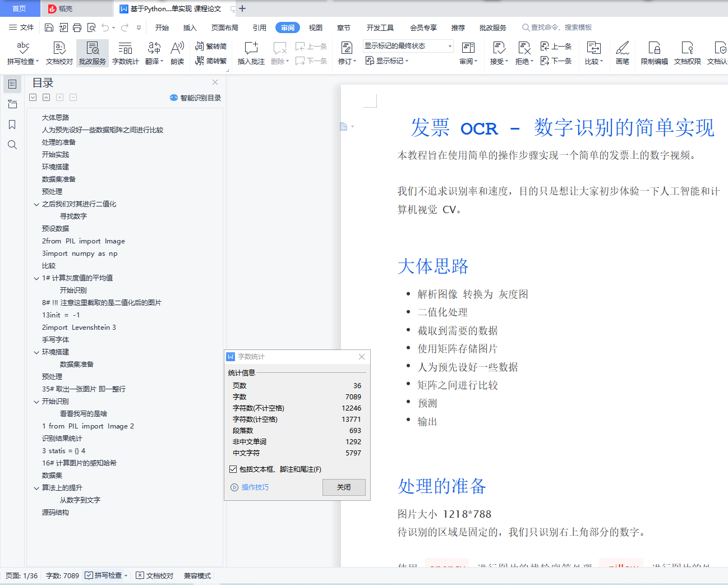Click 页面: 1/36 in the status bar
Image resolution: width=728 pixels, height=585 pixels.
[22, 575]
